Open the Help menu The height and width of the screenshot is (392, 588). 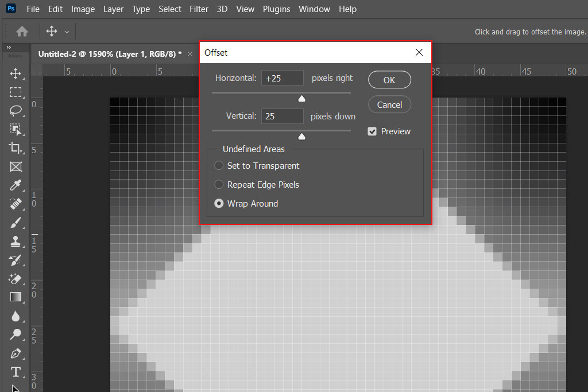click(x=347, y=9)
